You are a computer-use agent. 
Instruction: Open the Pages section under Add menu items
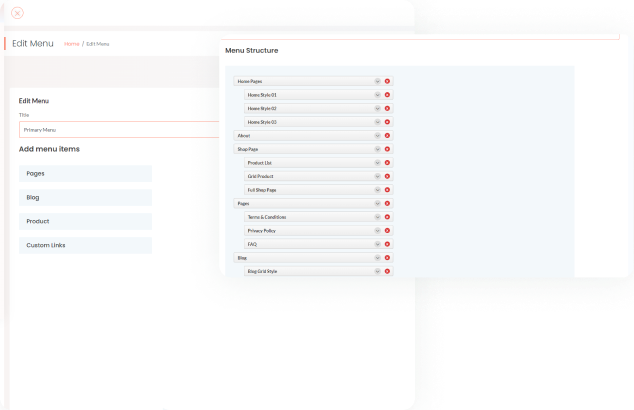85,173
